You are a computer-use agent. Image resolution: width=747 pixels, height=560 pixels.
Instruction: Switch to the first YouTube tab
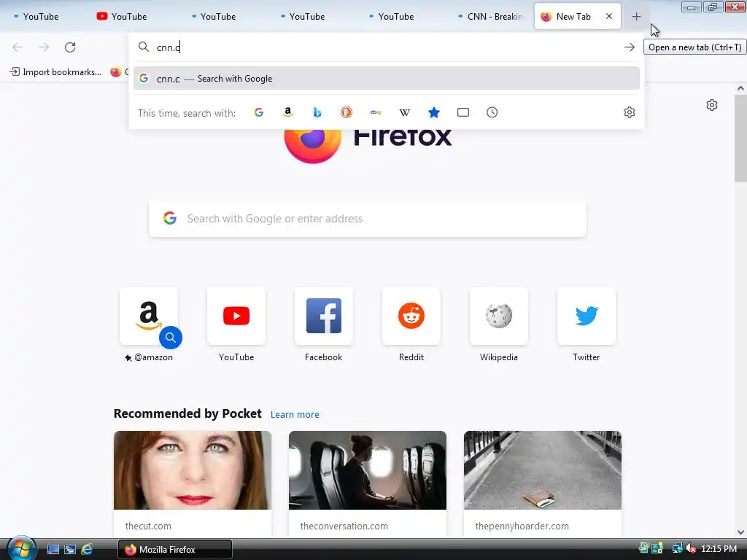click(42, 17)
